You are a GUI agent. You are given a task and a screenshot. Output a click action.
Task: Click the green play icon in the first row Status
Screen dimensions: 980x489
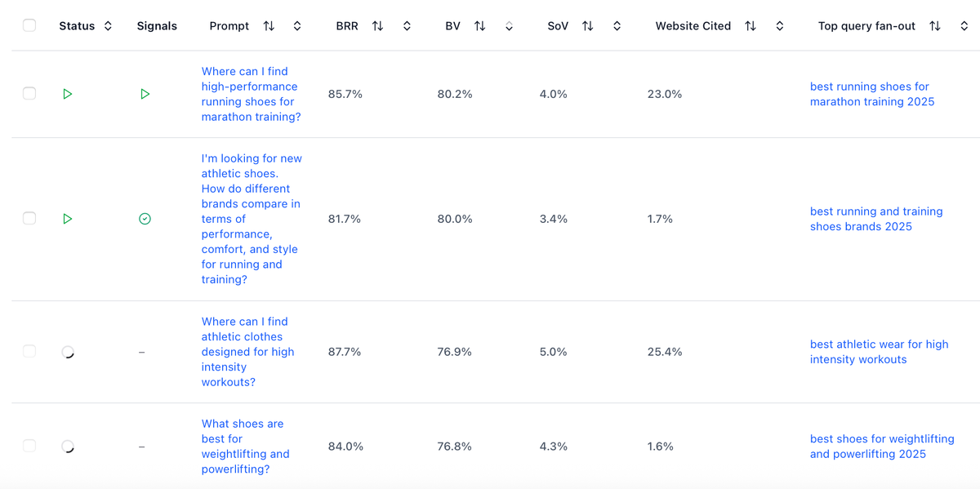69,93
